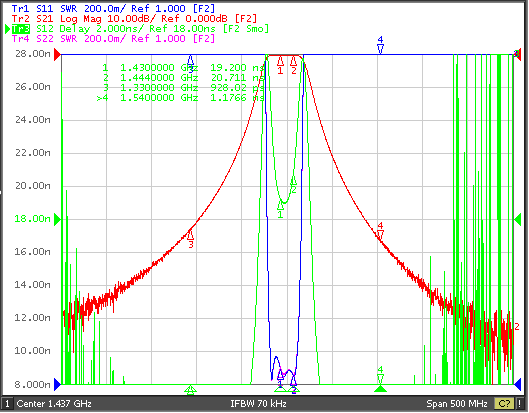529x413 pixels.
Task: Select green marker 1 at the delay dip
Action: pos(280,210)
